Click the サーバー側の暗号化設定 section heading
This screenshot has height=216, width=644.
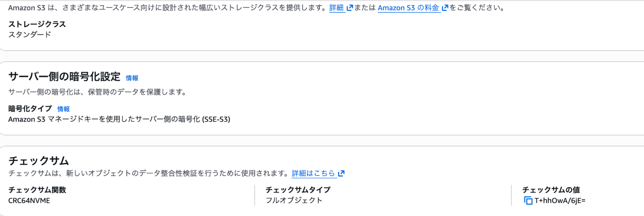click(x=64, y=77)
